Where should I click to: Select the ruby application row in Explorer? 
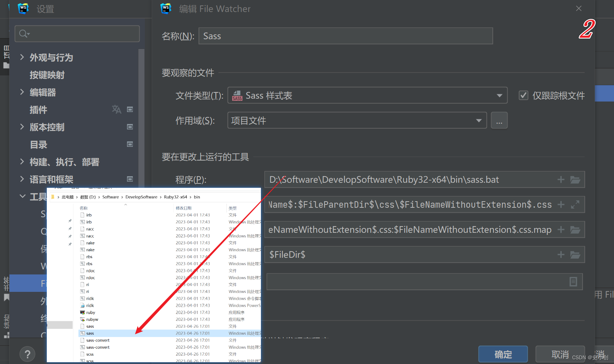pyautogui.click(x=169, y=312)
